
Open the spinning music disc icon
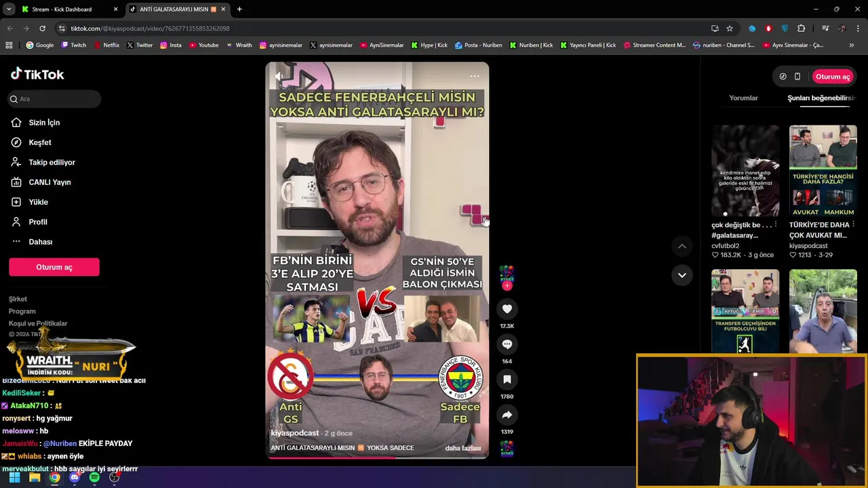[507, 449]
